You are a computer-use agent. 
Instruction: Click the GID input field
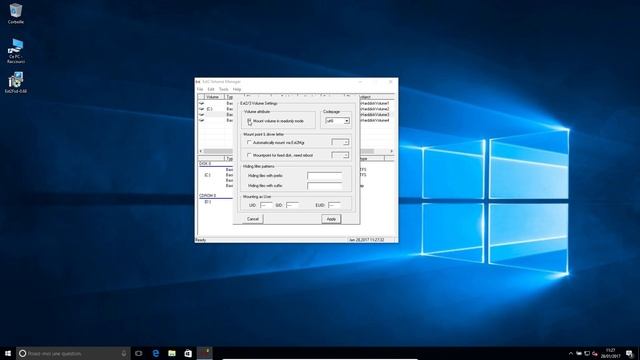click(292, 205)
